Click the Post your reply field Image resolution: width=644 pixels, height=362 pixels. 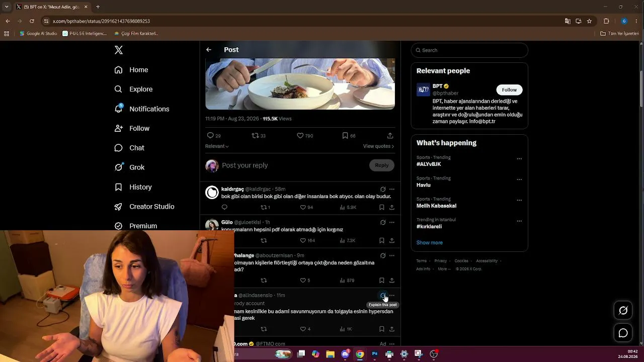tap(295, 165)
